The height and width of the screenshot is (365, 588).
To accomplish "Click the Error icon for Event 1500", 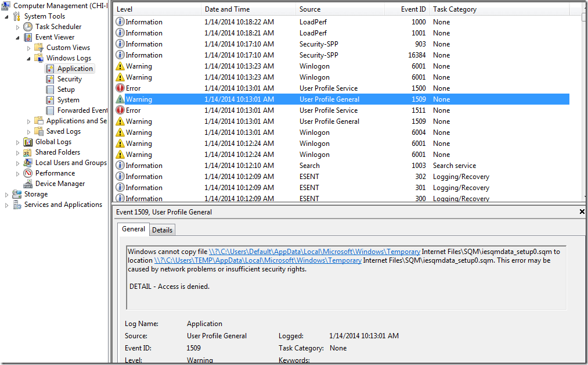I will pos(120,88).
